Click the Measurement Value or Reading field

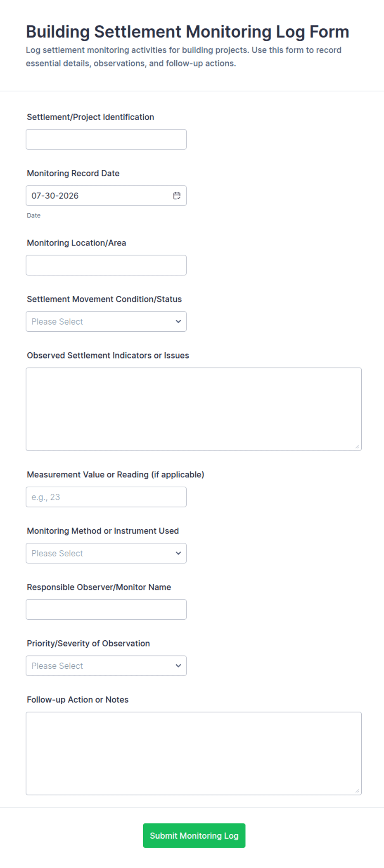coord(106,497)
